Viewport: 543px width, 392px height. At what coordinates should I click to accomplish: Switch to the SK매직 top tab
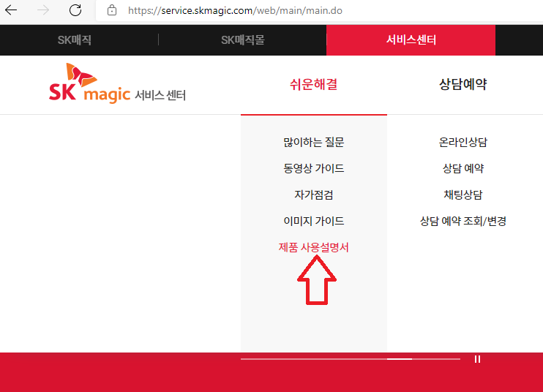pos(75,39)
